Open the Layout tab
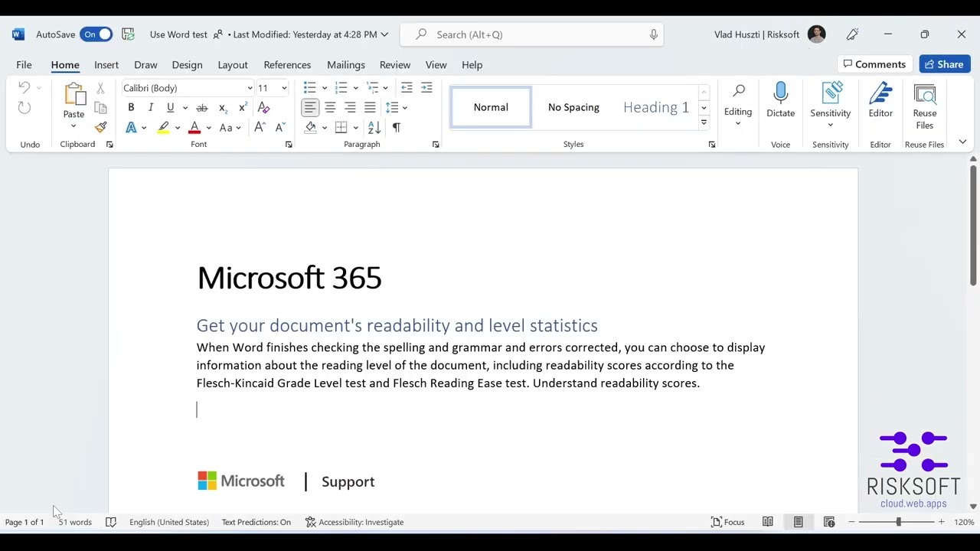The image size is (980, 551). (233, 65)
